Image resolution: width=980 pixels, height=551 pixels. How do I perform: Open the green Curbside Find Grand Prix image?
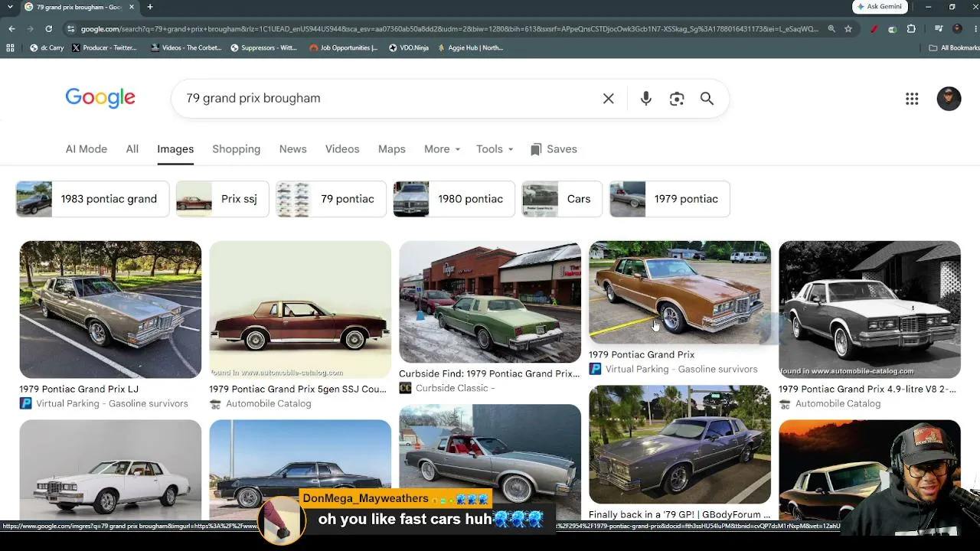490,302
